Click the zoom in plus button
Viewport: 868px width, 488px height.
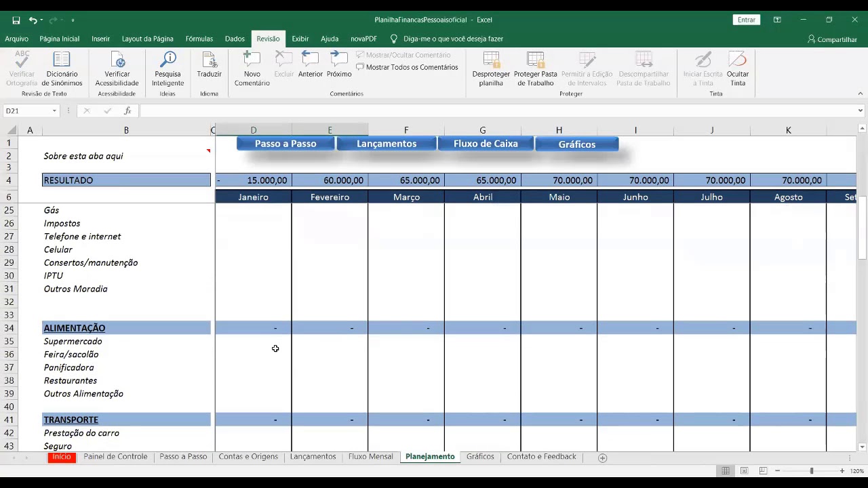(x=842, y=471)
